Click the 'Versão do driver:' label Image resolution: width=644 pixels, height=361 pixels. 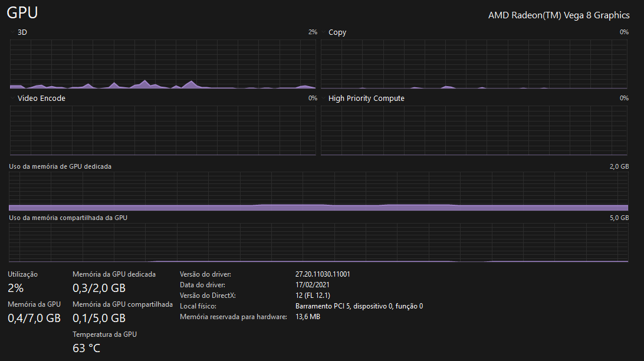coord(205,274)
